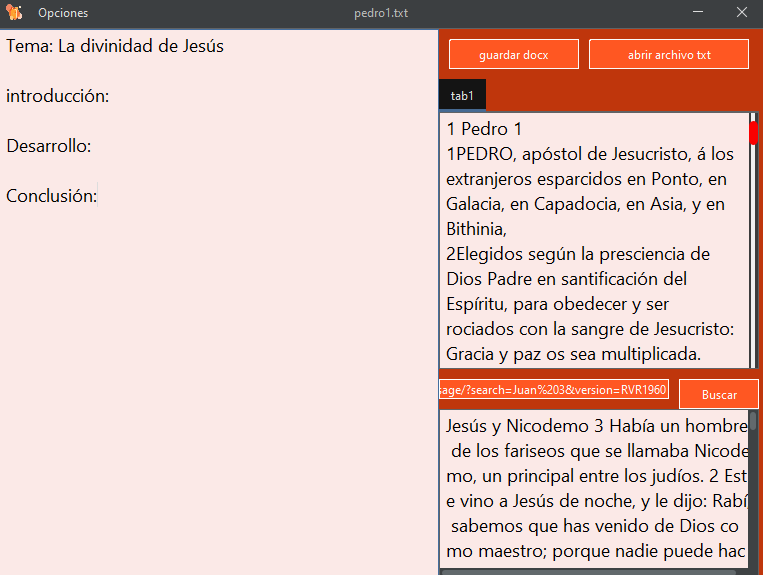Click the 'Gracia y paz os sea multiplicada.' line

(x=574, y=354)
